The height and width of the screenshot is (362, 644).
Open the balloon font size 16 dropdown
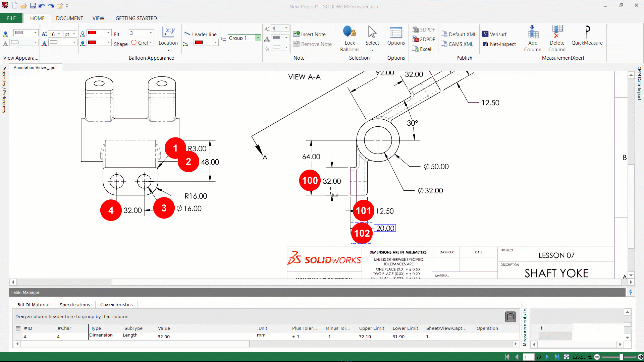59,34
